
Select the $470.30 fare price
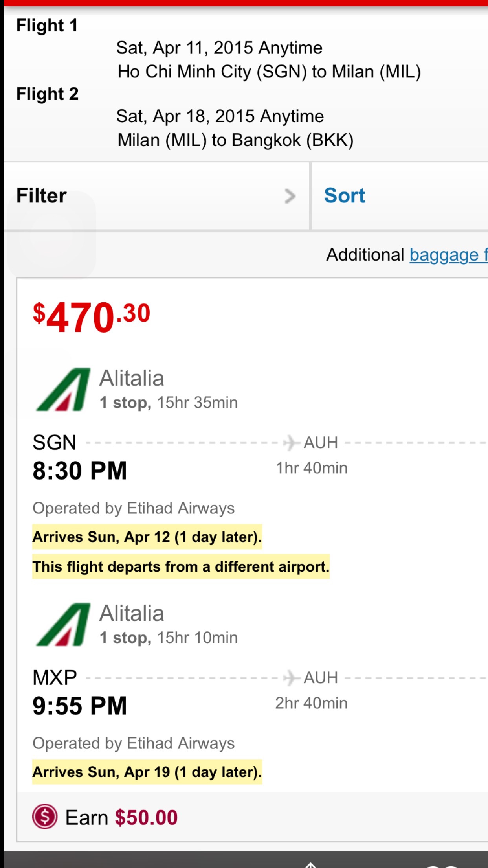pos(92,316)
